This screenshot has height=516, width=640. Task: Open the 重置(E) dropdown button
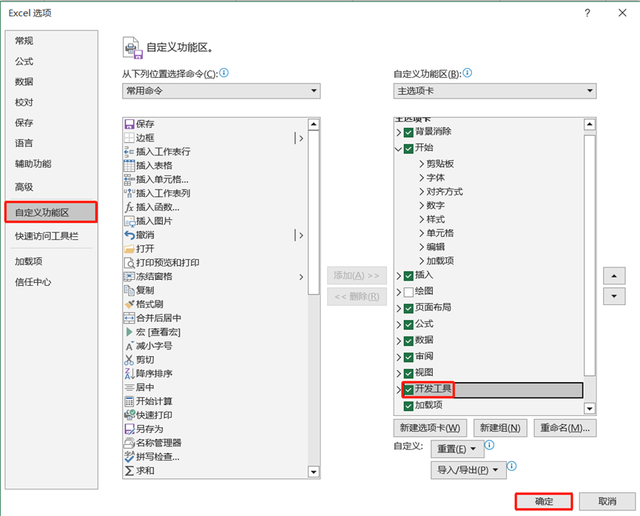tap(458, 449)
